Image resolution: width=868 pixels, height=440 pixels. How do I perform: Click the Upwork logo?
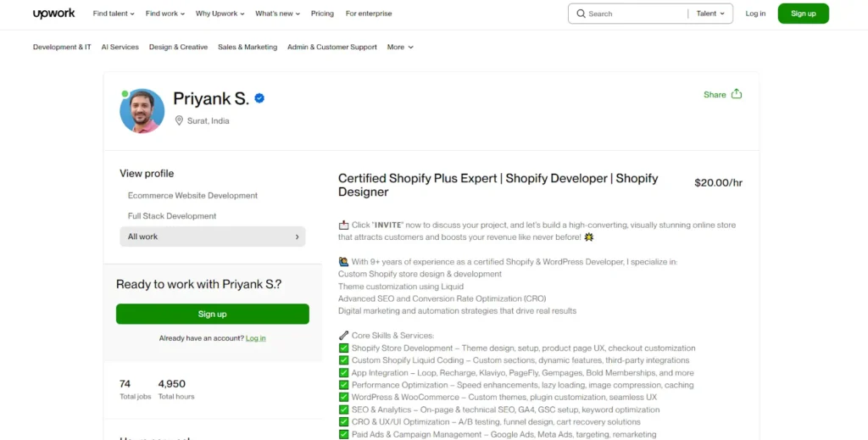click(x=53, y=14)
